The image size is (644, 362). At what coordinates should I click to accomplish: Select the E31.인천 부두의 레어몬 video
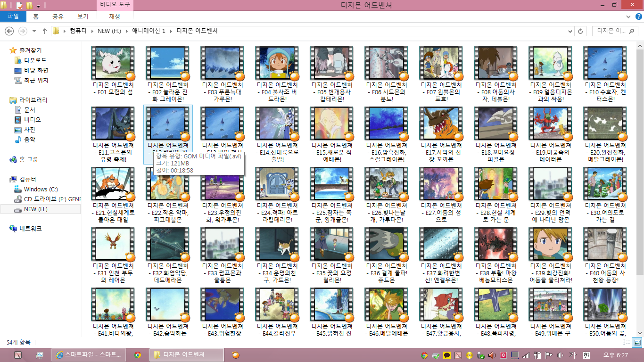click(113, 255)
